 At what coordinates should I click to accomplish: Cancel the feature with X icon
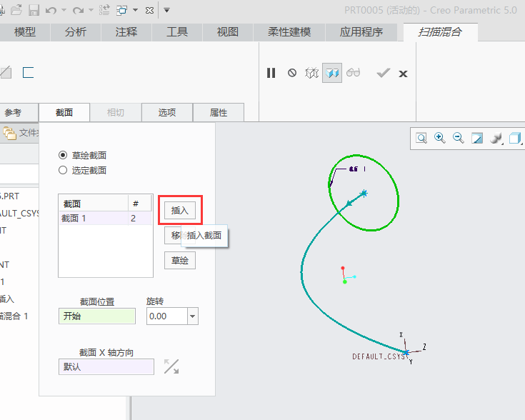click(x=403, y=74)
